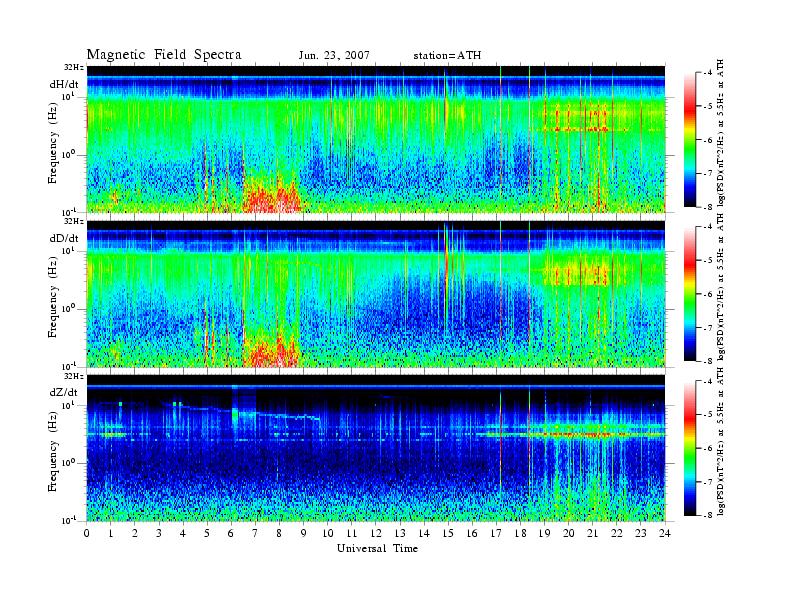Click the "6" hour tick label
The image size is (792, 612).
(231, 534)
